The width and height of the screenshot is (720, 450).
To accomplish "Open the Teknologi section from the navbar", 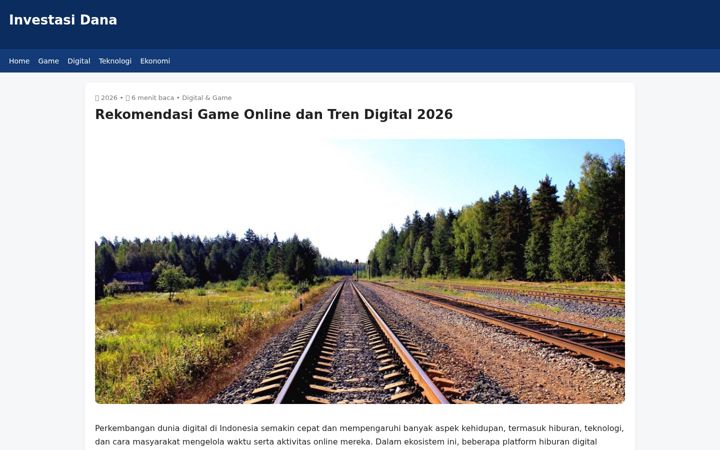I will click(115, 61).
